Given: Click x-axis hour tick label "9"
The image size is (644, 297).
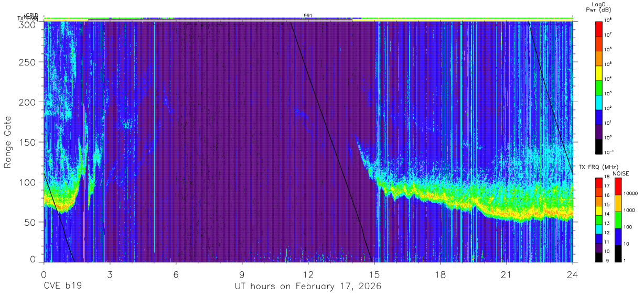Looking at the screenshot, I should 242,274.
